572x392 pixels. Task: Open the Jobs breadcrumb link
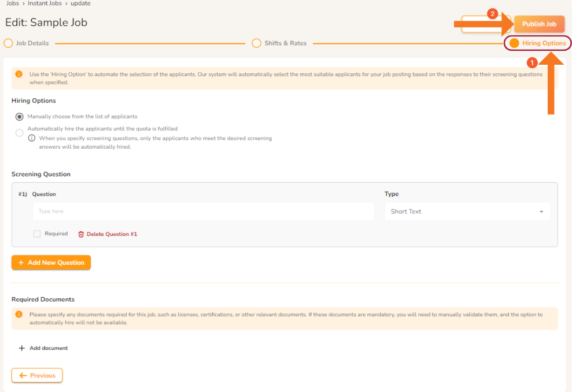[12, 3]
